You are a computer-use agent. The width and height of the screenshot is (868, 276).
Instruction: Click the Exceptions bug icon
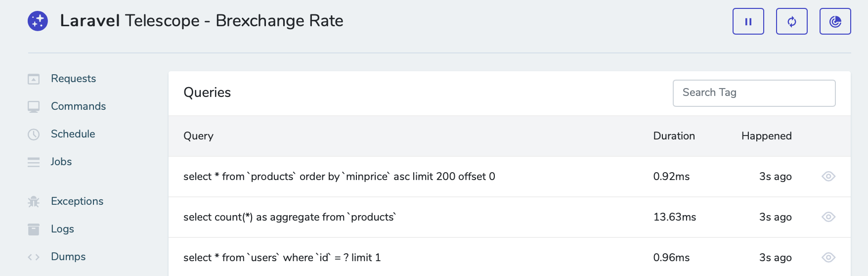34,202
